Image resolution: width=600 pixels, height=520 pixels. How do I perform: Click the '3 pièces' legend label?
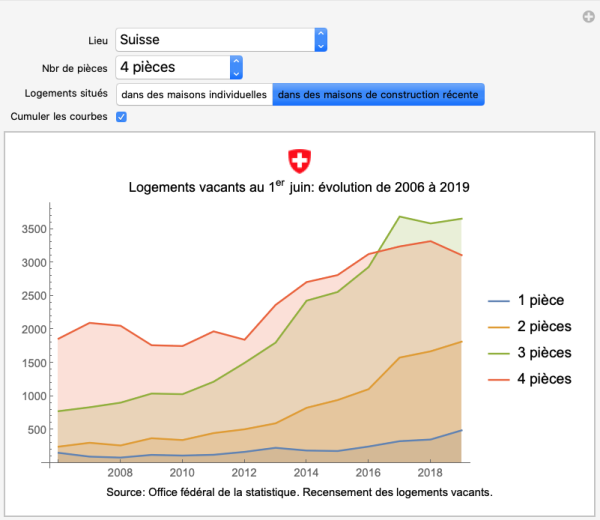pos(544,353)
